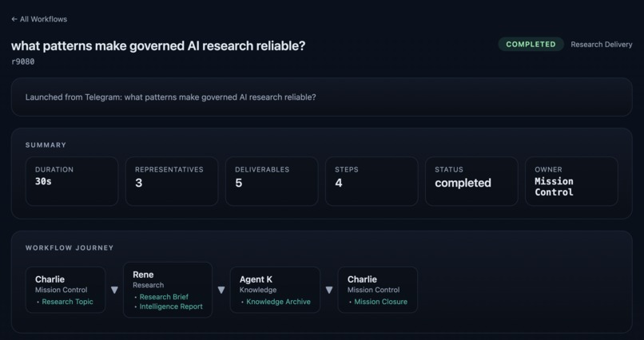Click the arrow between Charlie and Rene

coord(114,290)
